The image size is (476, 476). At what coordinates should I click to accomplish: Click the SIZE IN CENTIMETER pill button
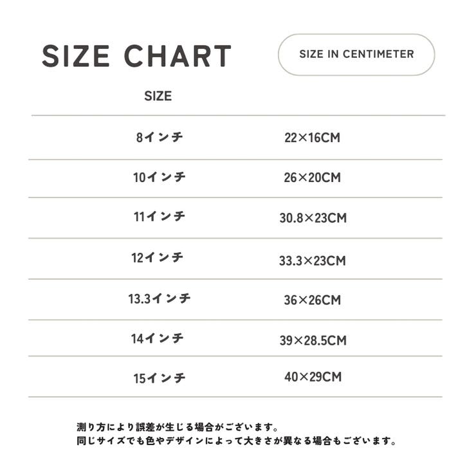(x=356, y=55)
